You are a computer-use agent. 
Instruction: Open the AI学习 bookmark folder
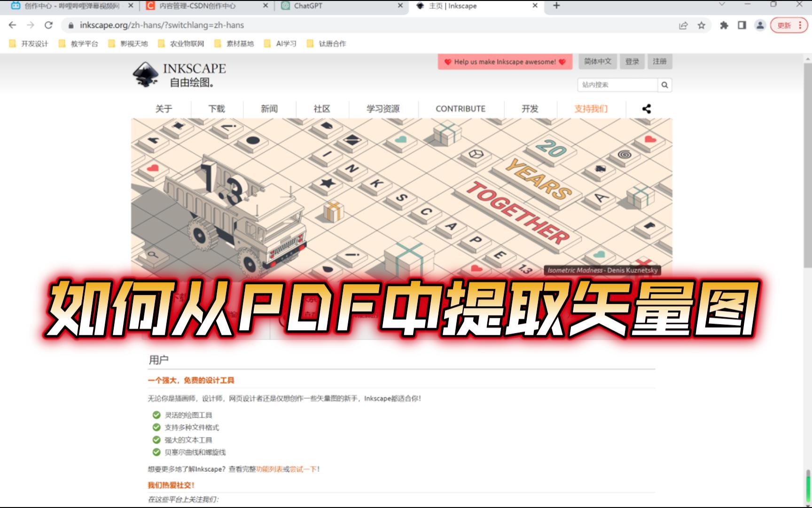tap(281, 44)
